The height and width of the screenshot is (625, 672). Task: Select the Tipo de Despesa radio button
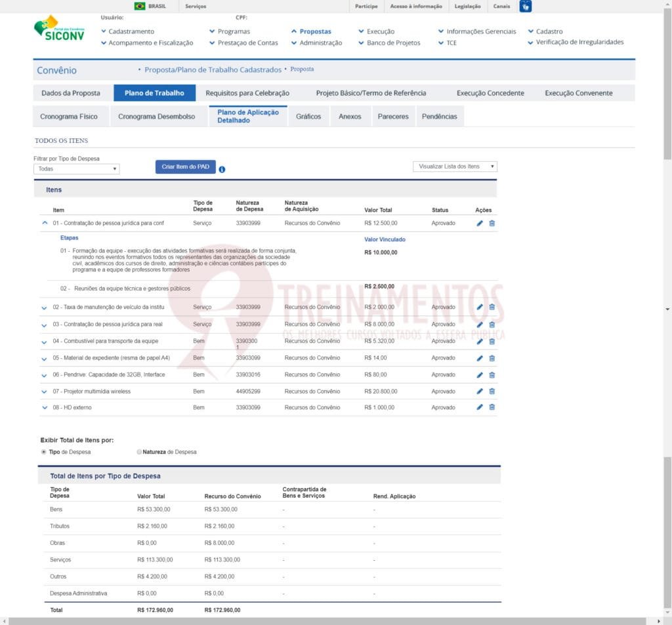tap(44, 452)
